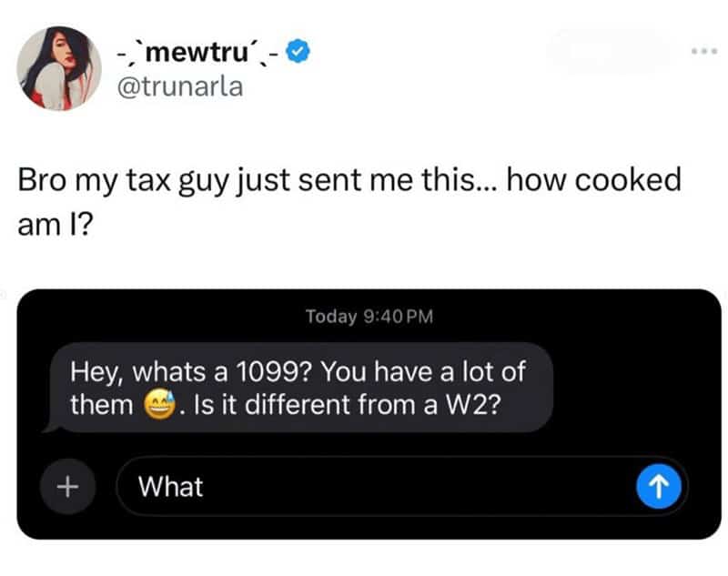Click the "Today 9:40 PM" timestamp

369,317
